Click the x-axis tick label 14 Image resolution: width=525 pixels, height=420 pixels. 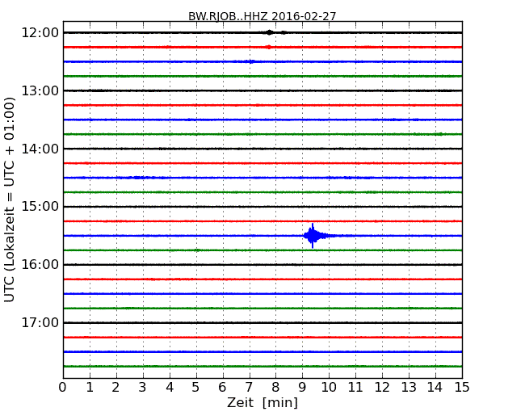tap(435, 387)
